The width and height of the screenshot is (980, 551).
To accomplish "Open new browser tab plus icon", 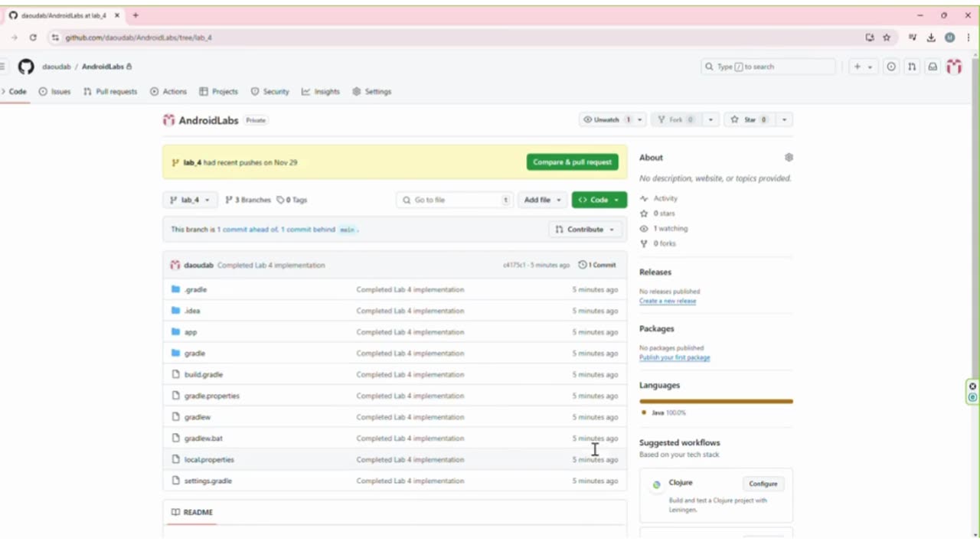I will click(x=136, y=15).
